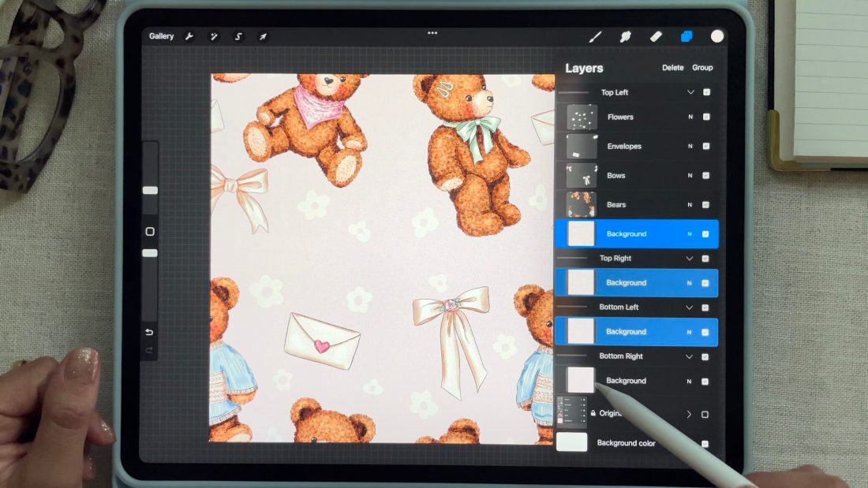The image size is (868, 488).
Task: Collapse the Bottom Right group
Action: click(689, 357)
